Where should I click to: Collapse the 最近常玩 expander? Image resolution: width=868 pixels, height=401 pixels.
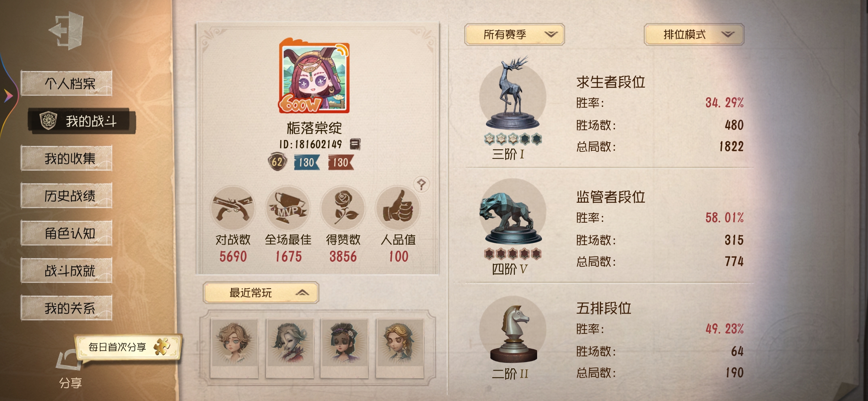point(261,293)
